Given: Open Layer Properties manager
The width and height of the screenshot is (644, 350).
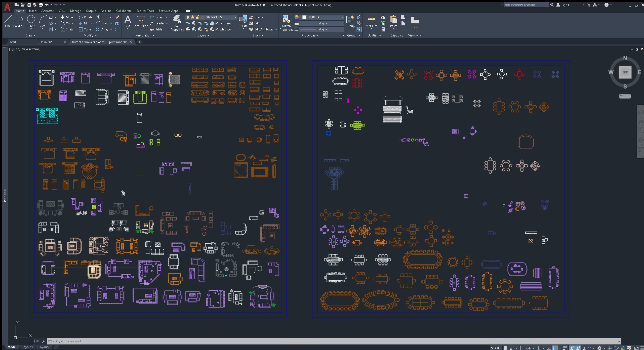Looking at the screenshot, I should tap(177, 23).
